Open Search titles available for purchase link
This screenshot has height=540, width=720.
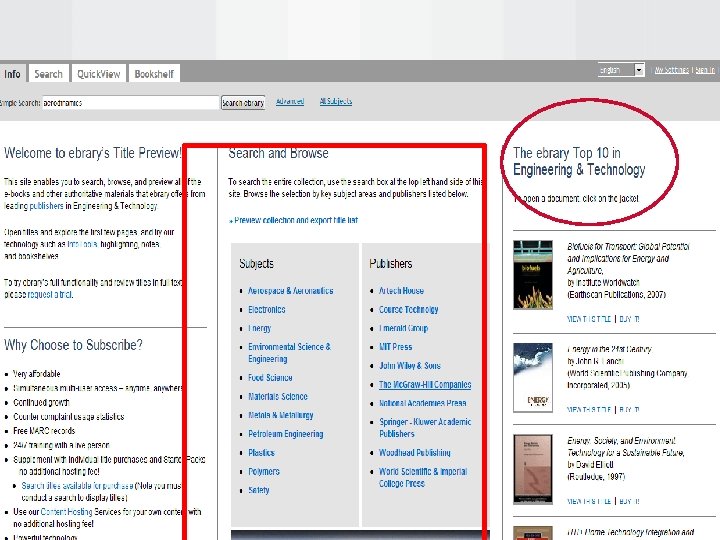pos(77,486)
